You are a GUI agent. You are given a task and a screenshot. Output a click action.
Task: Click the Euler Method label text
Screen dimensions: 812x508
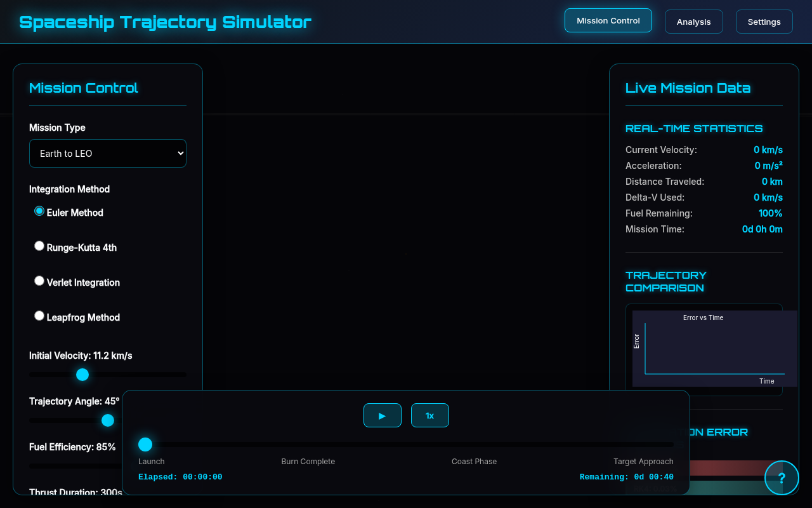pos(74,213)
